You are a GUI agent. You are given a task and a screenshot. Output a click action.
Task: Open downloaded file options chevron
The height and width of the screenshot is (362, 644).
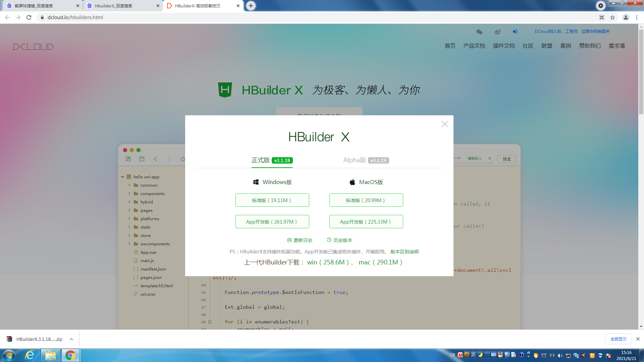click(x=71, y=339)
